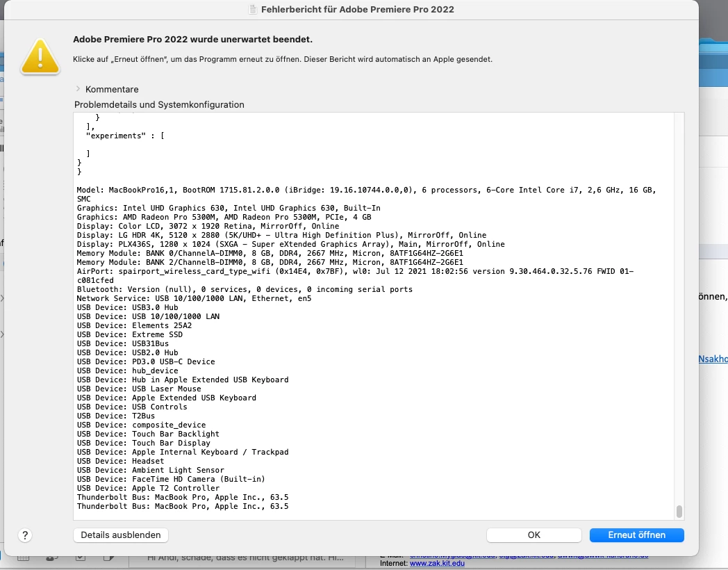Select the AMD Radeon Pro 5300M line
The height and width of the screenshot is (570, 728).
(x=224, y=217)
